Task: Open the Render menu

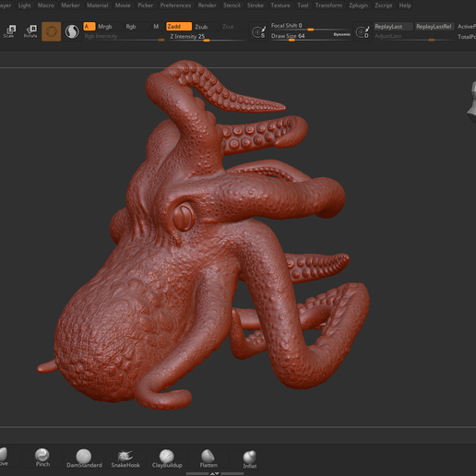Action: [207, 6]
